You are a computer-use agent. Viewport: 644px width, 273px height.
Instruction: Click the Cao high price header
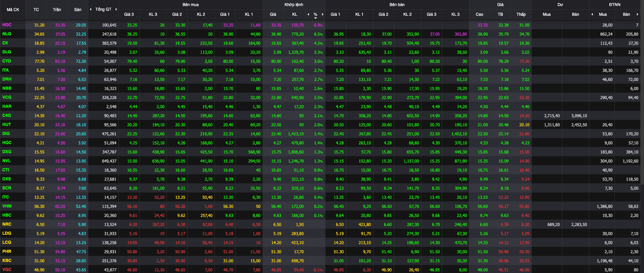point(480,14)
